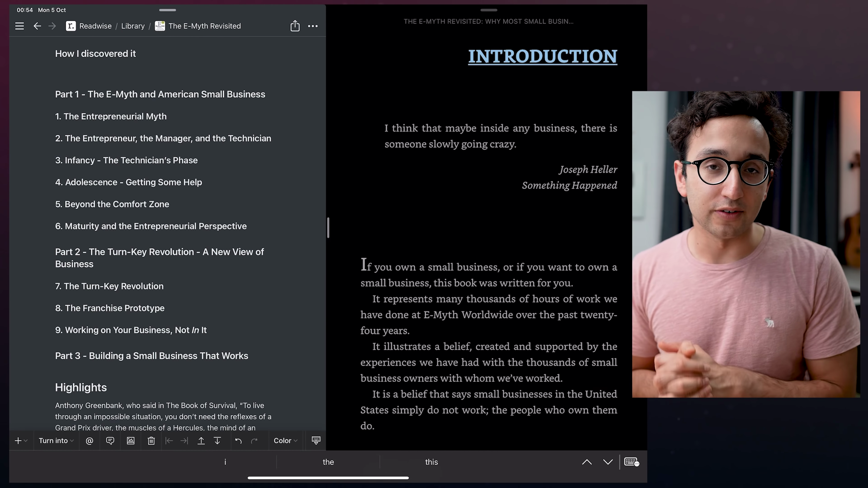Add a comment with the speech bubble icon
The height and width of the screenshot is (488, 868).
[x=110, y=441]
